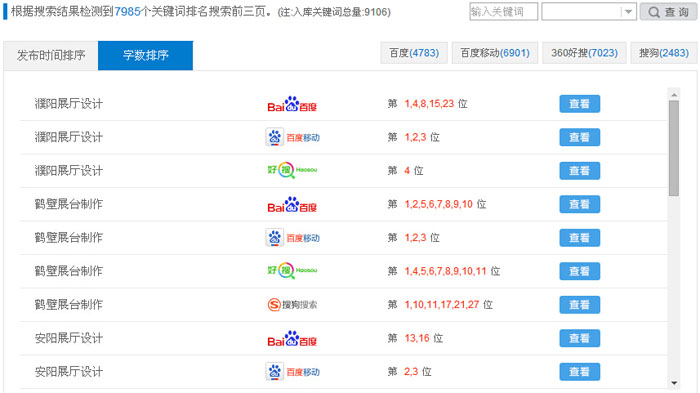Click 查看 for 鹤壁展台制作 Sogou row
Viewport: 700px width, 393px height.
point(579,305)
